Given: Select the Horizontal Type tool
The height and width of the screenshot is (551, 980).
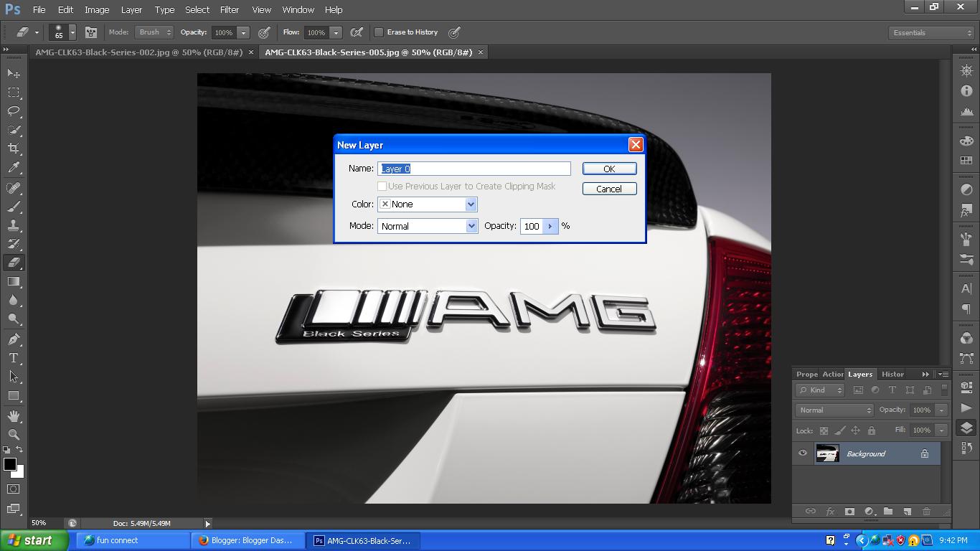Looking at the screenshot, I should tap(14, 358).
